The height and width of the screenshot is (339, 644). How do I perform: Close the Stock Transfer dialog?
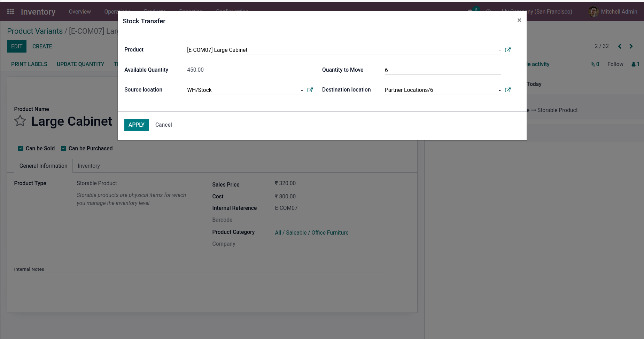(519, 20)
